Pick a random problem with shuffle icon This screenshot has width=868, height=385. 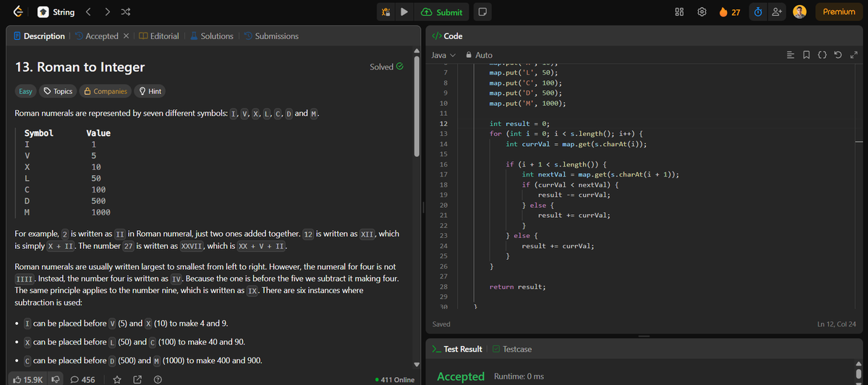click(125, 12)
